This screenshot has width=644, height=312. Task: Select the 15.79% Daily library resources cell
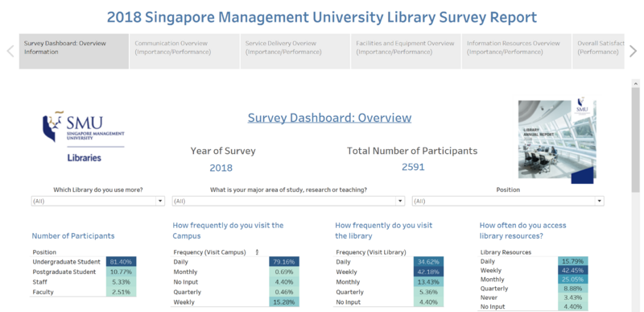(x=573, y=261)
